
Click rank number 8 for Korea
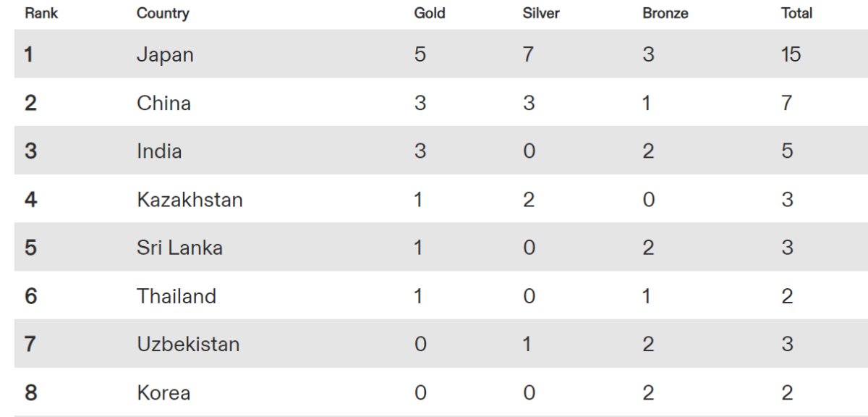coord(30,392)
